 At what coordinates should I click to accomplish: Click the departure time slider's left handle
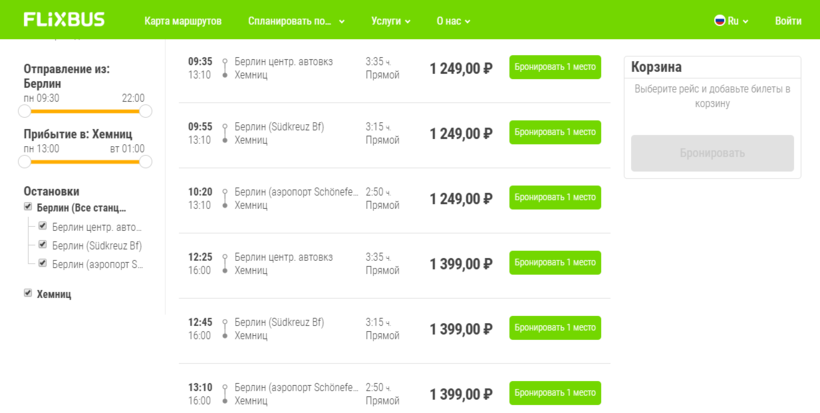(x=25, y=111)
